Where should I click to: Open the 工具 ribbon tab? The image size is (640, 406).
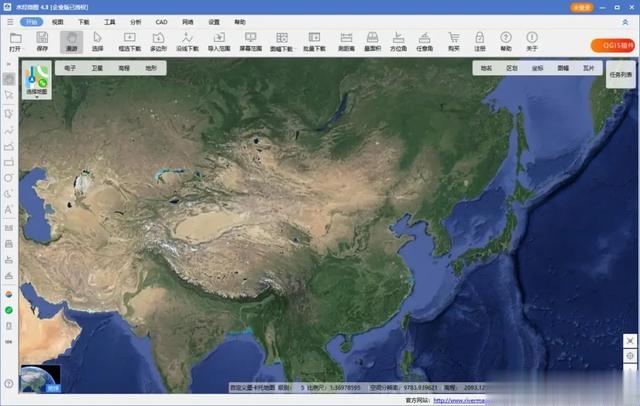[x=110, y=22]
